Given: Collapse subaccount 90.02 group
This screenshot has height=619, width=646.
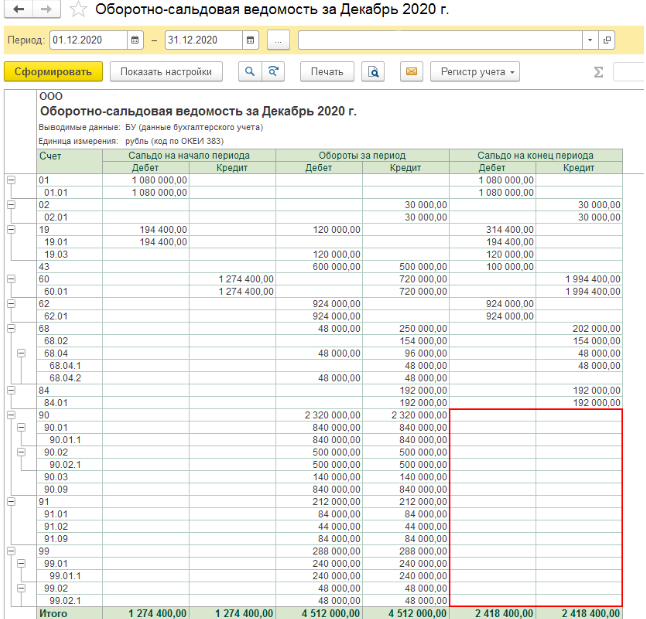Looking at the screenshot, I should (x=21, y=452).
